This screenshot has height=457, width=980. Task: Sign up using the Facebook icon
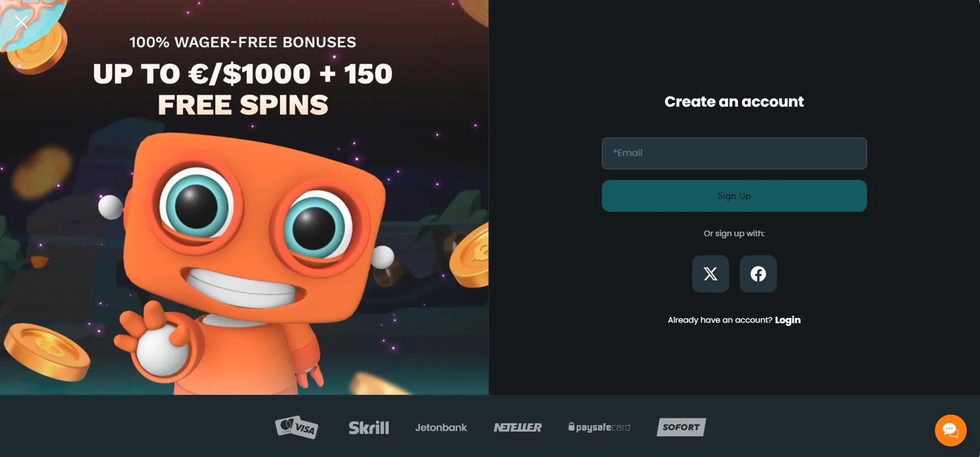coord(758,274)
